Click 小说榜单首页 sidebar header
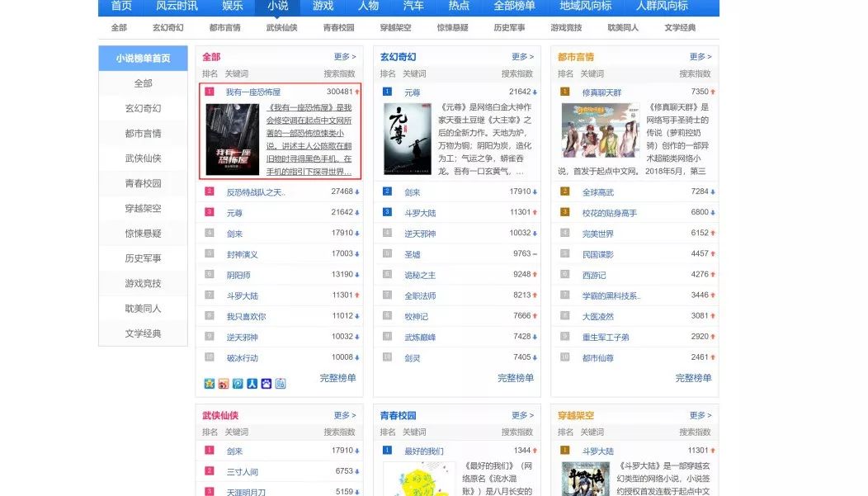Screen dimensions: 868x496 coord(143,58)
